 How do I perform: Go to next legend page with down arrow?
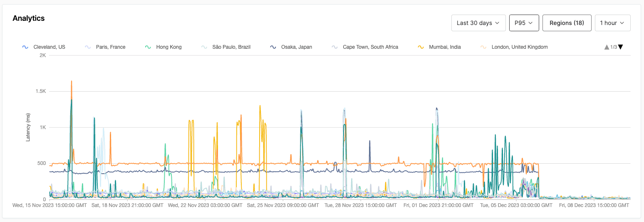[620, 47]
